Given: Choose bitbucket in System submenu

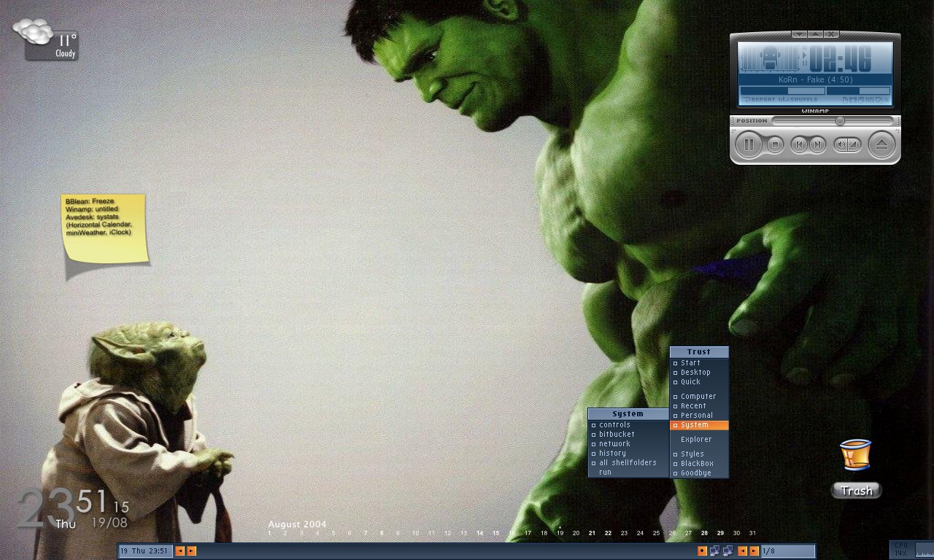Looking at the screenshot, I should coord(628,434).
